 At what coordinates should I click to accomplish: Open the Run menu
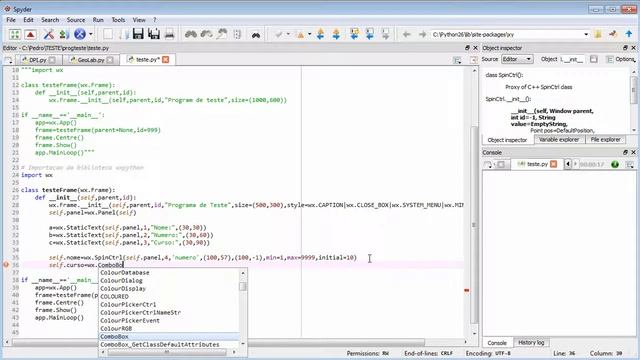98,20
